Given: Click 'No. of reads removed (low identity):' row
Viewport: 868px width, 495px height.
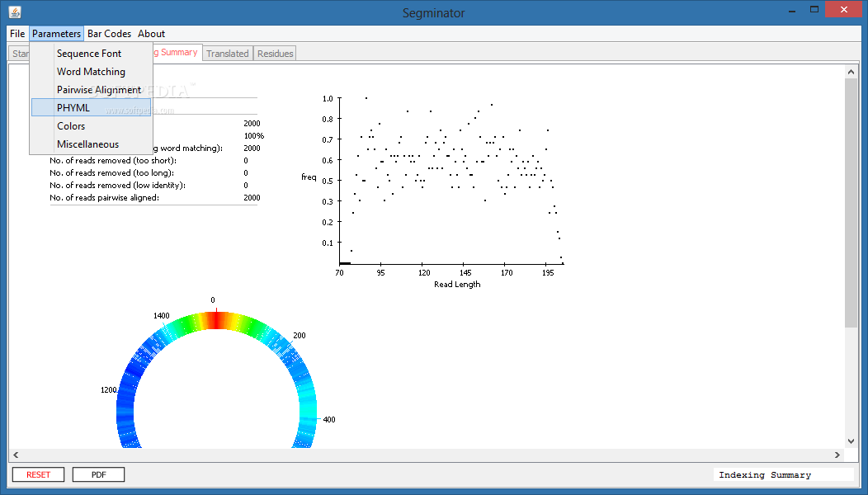Looking at the screenshot, I should pos(153,186).
